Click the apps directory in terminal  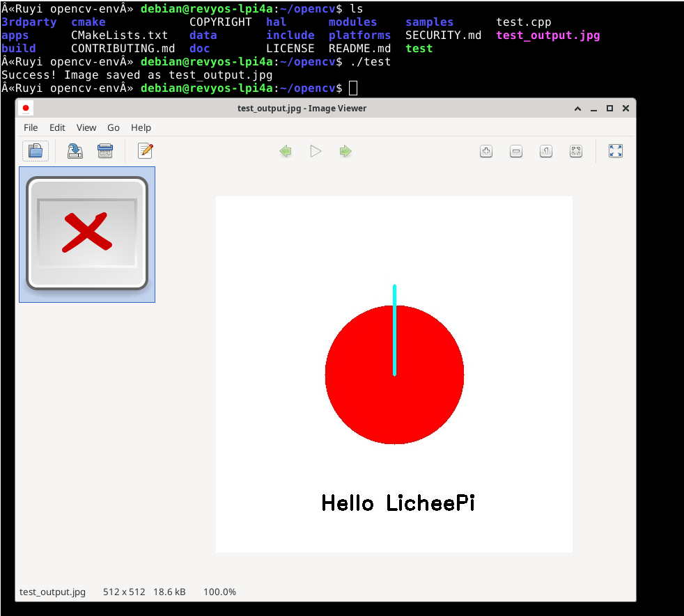point(15,35)
